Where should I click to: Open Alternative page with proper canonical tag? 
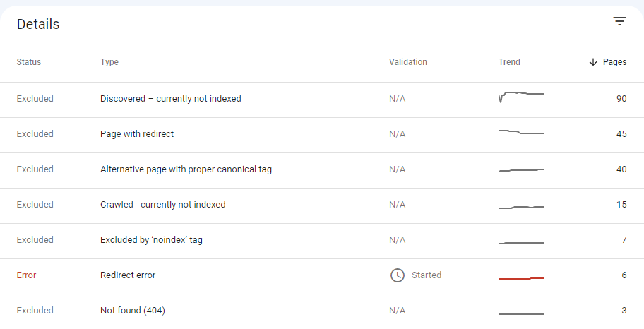(x=186, y=169)
